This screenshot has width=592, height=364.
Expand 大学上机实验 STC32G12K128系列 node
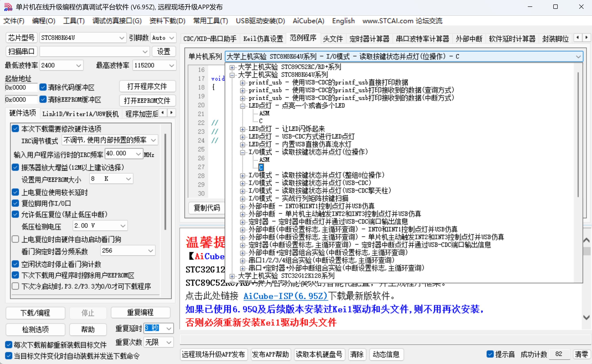click(232, 276)
